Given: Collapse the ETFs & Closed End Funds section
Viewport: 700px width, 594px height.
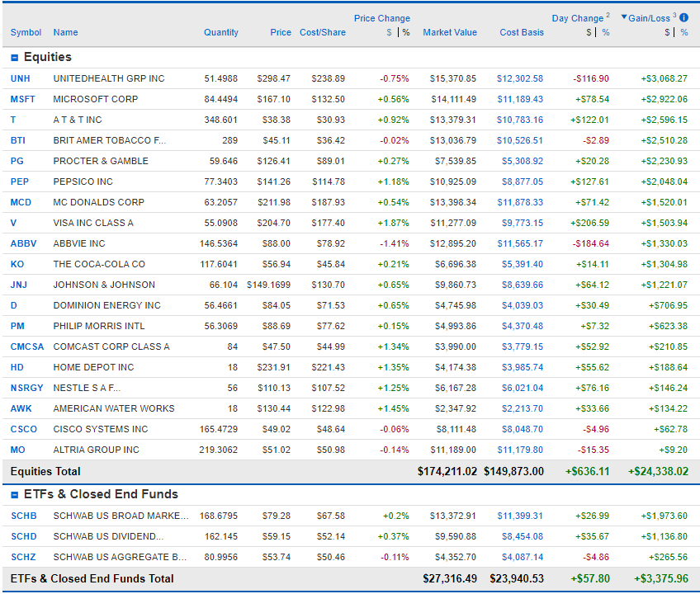Looking at the screenshot, I should click(x=14, y=495).
